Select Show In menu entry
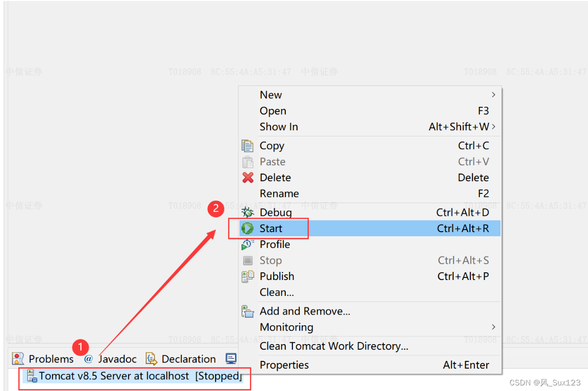Screen dimensions: 588x391 click(x=370, y=127)
